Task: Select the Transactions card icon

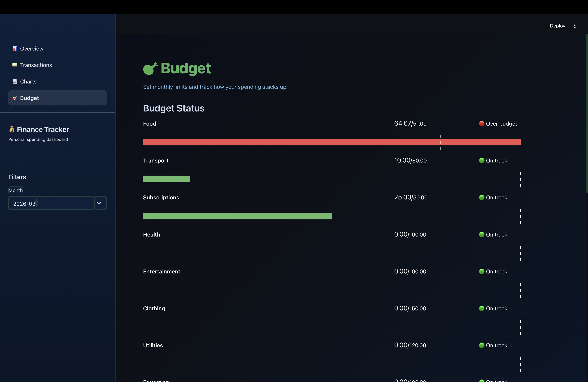Action: (x=15, y=65)
